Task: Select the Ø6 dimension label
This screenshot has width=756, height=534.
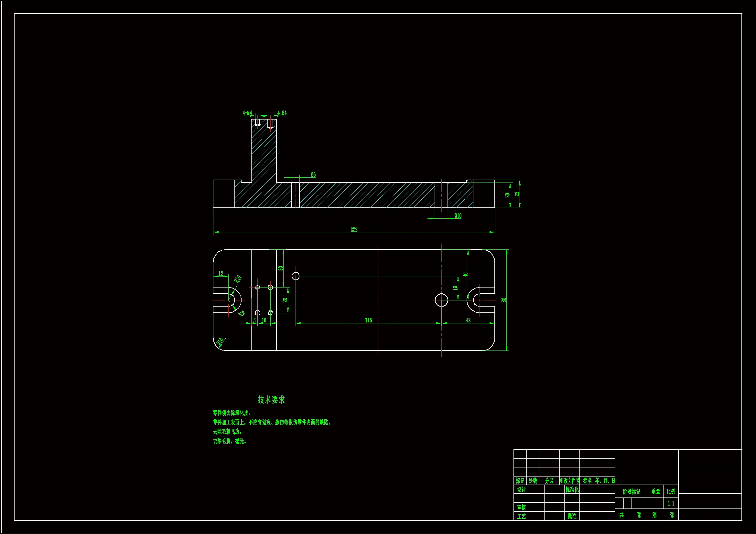Action: (x=313, y=175)
